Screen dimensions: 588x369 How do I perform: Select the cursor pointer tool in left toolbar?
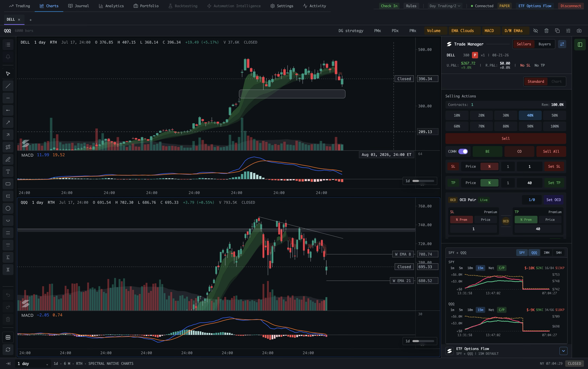[8, 74]
